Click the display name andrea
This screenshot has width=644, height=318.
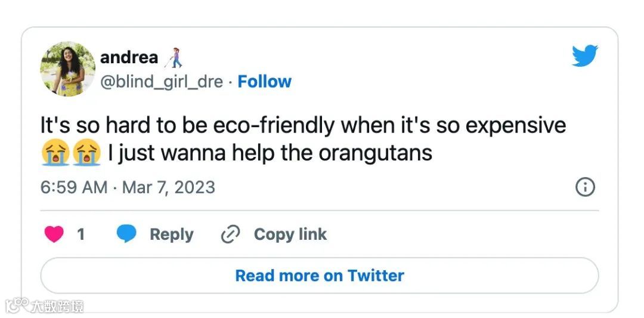pos(129,57)
